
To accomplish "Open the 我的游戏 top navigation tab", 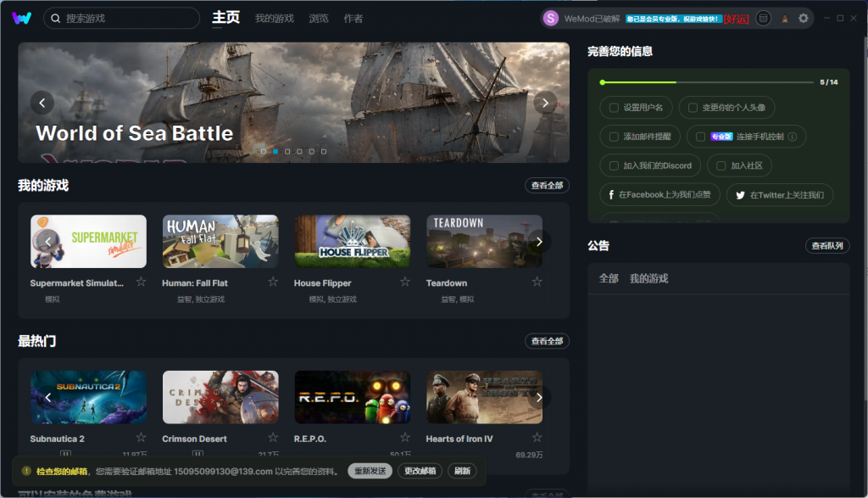I will coord(274,19).
